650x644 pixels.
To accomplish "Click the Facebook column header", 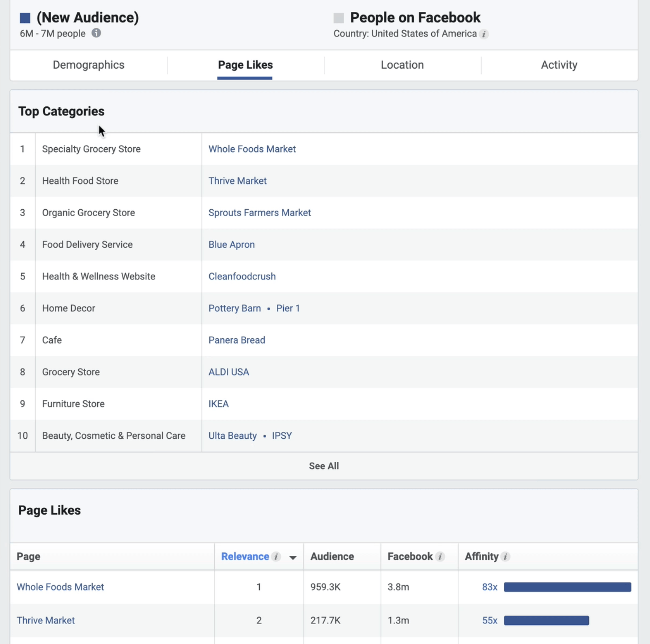I will (410, 556).
